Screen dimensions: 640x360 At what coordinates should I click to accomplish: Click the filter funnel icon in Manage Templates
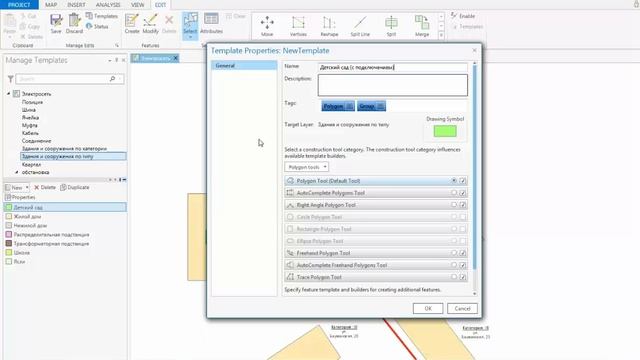tap(10, 79)
